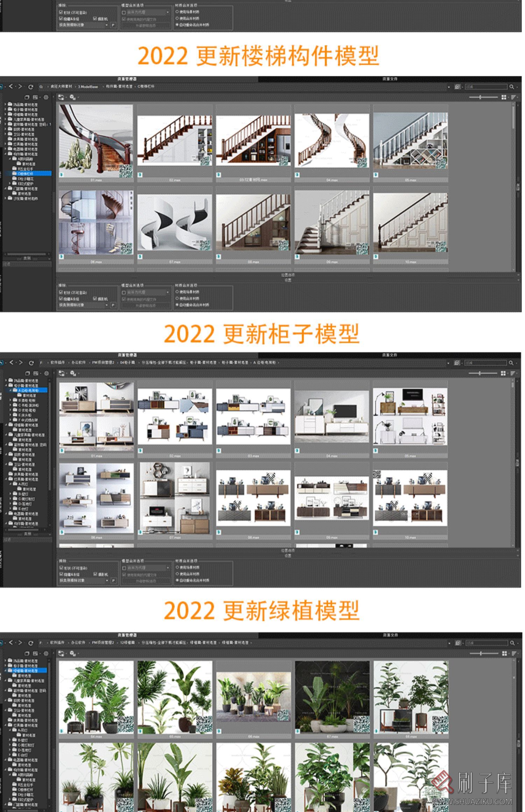
Task: Expand the 厨房 tree folder in staircase panel
Action: tap(6, 129)
